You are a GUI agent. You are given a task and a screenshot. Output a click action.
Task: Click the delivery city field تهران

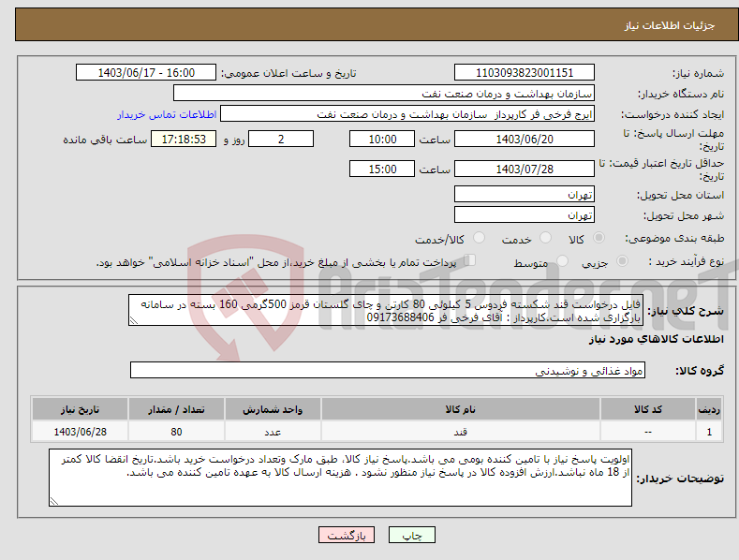[x=525, y=214]
